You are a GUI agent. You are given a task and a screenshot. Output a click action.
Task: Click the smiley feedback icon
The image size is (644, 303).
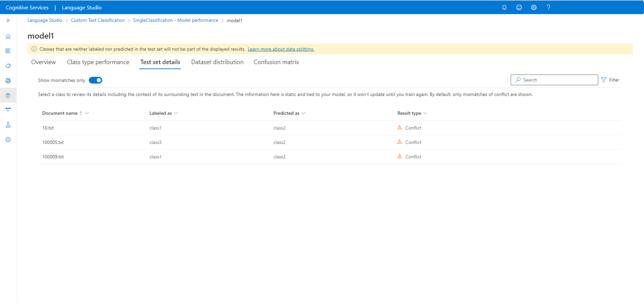click(519, 7)
